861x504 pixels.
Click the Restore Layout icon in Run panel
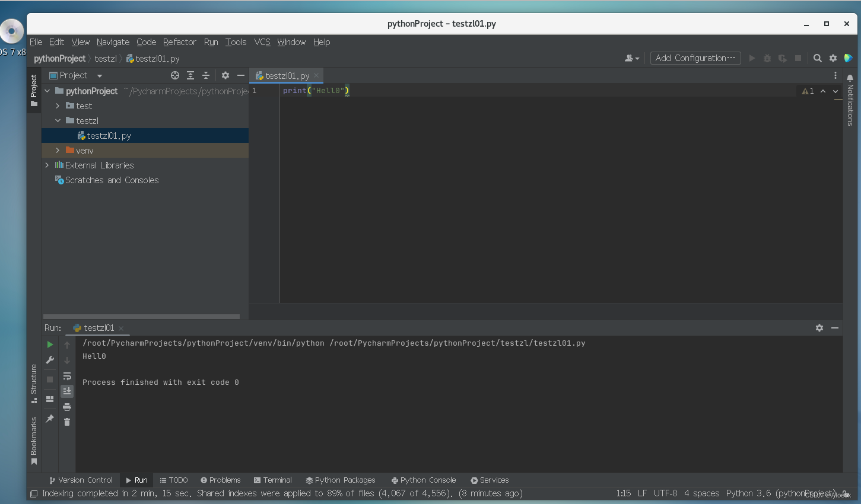pos(50,399)
